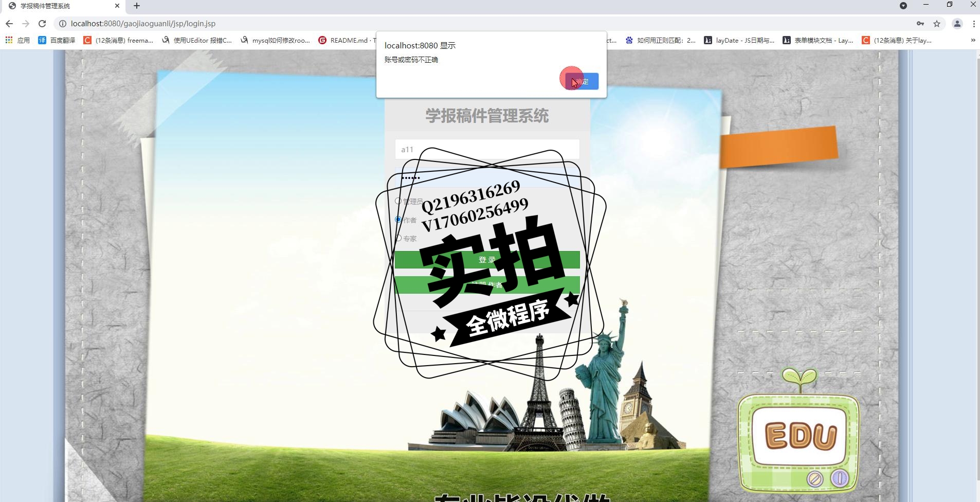980x502 pixels.
Task: Open the 如何用正则匹配 bookmark
Action: [x=661, y=40]
